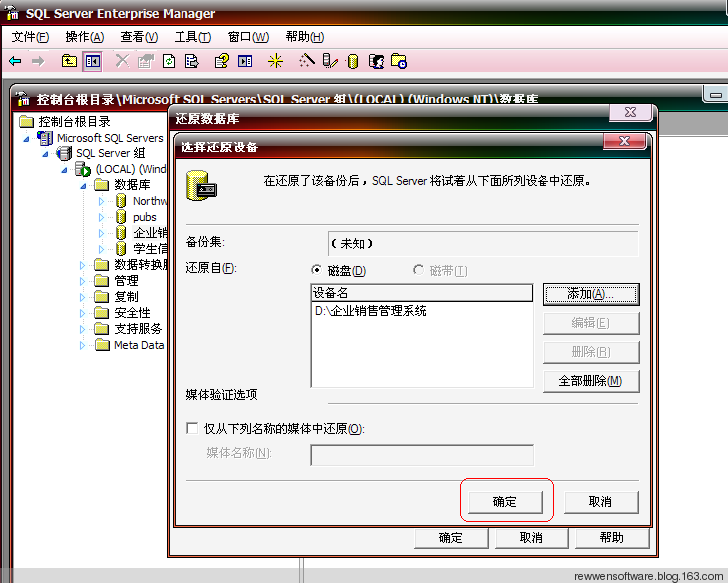Screen dimensions: 728x583
Task: Check 仅从下列名称的媒体中还原 checkbox
Action: 192,428
